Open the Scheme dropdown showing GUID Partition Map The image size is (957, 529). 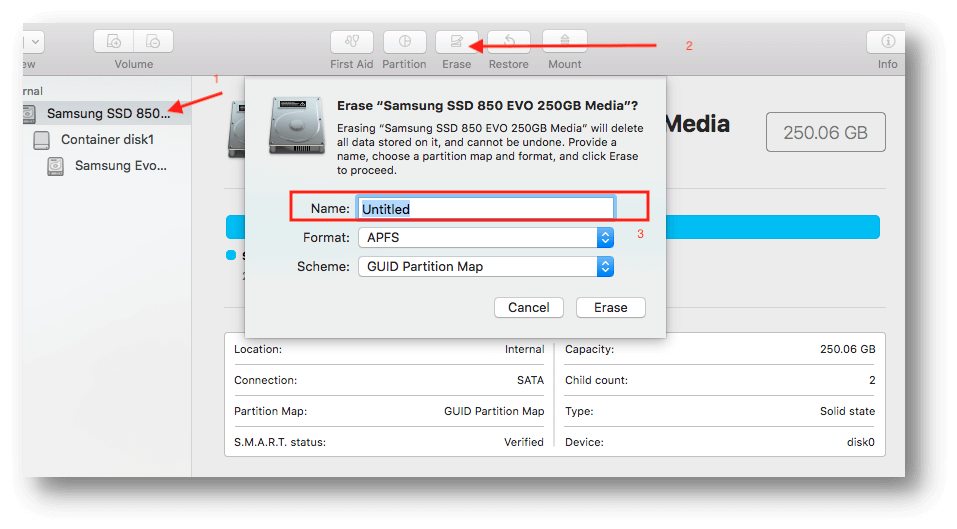coord(486,267)
